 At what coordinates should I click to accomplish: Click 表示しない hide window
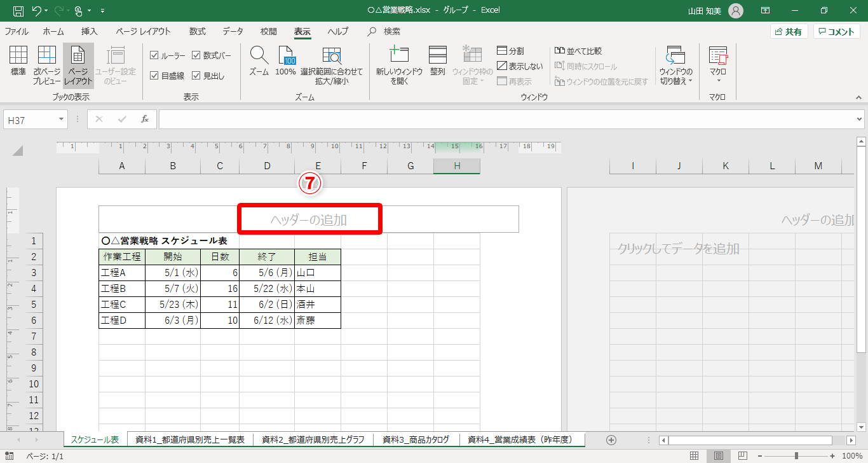tap(520, 66)
